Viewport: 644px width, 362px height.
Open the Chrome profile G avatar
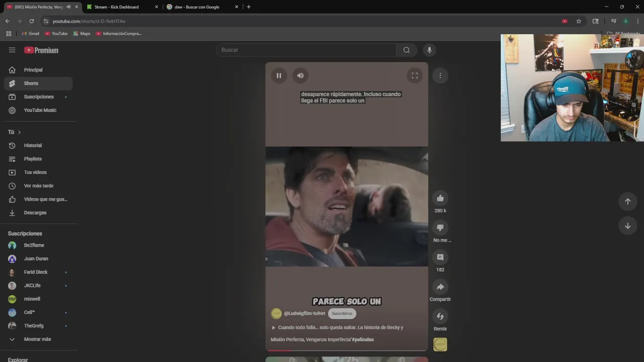626,21
